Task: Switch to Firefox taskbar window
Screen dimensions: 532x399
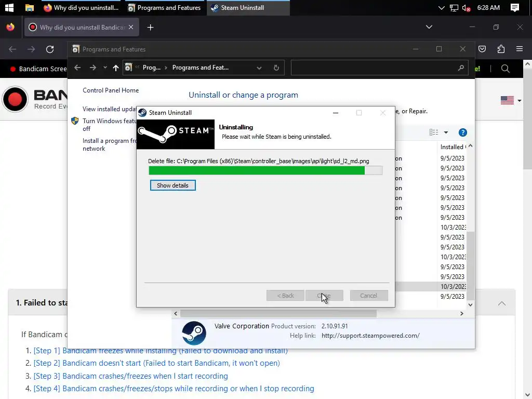Action: (x=82, y=7)
